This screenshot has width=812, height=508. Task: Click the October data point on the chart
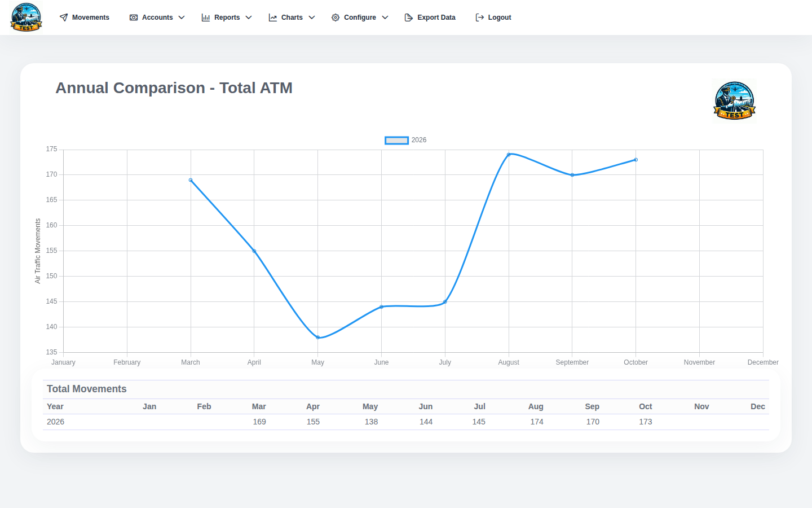coord(636,160)
